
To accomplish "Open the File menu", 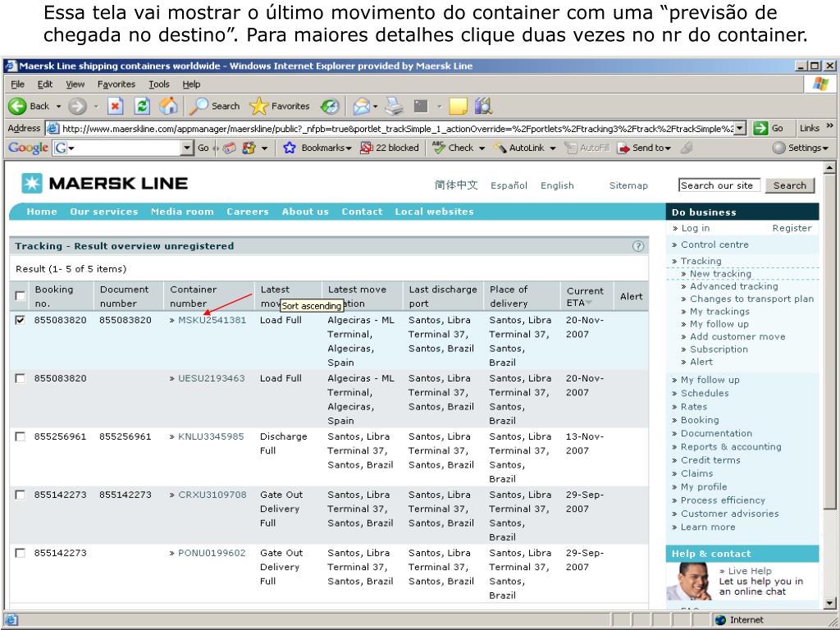I will click(18, 84).
